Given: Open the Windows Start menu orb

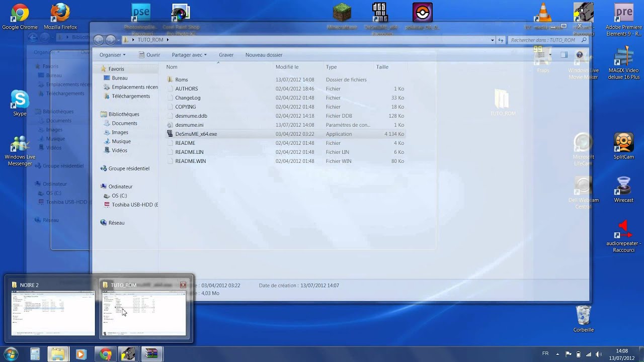Looking at the screenshot, I should coord(10,354).
